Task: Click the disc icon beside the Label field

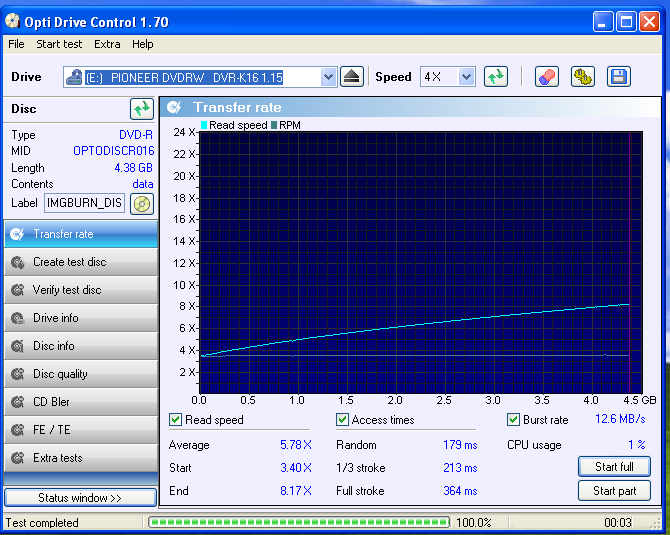Action: pyautogui.click(x=142, y=204)
